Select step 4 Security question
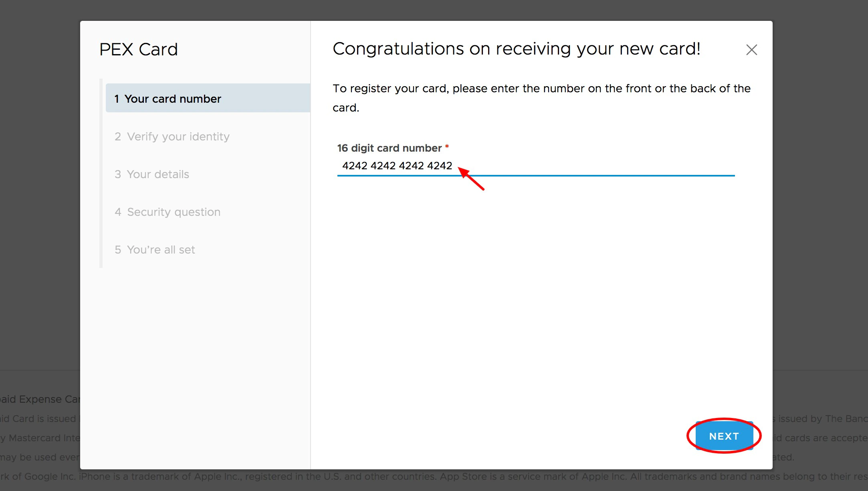 174,212
